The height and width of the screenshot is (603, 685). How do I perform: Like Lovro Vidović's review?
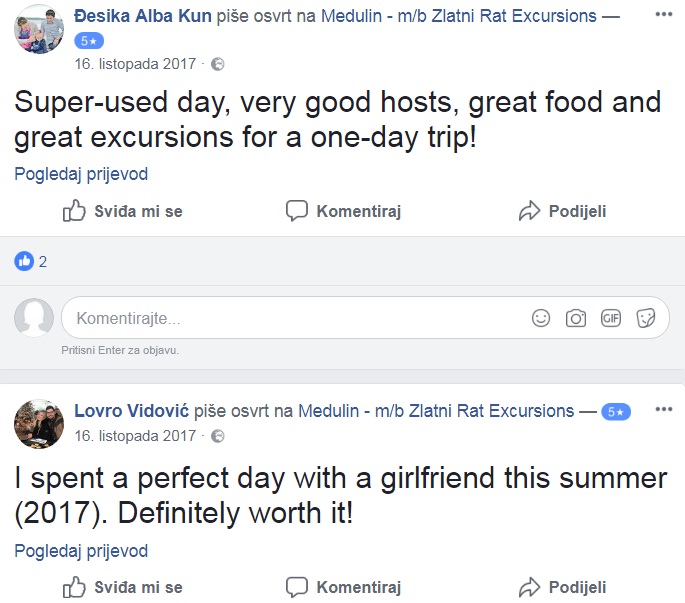(x=122, y=587)
